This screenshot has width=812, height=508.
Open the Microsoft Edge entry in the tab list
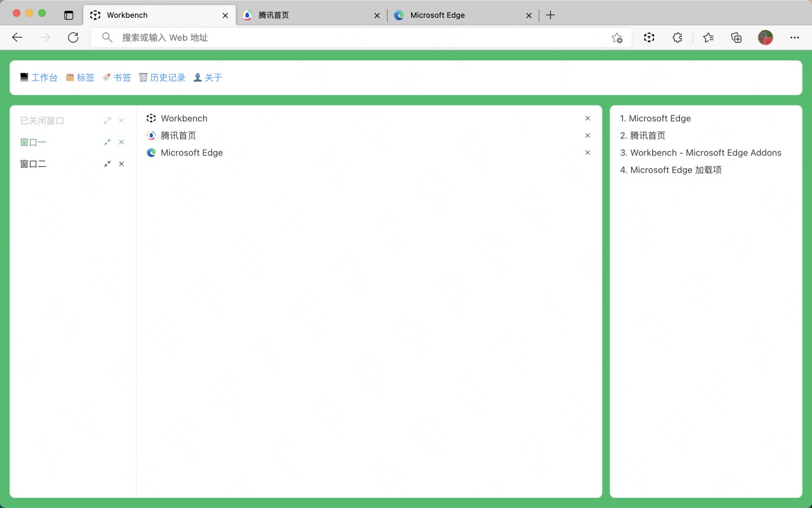tap(192, 152)
